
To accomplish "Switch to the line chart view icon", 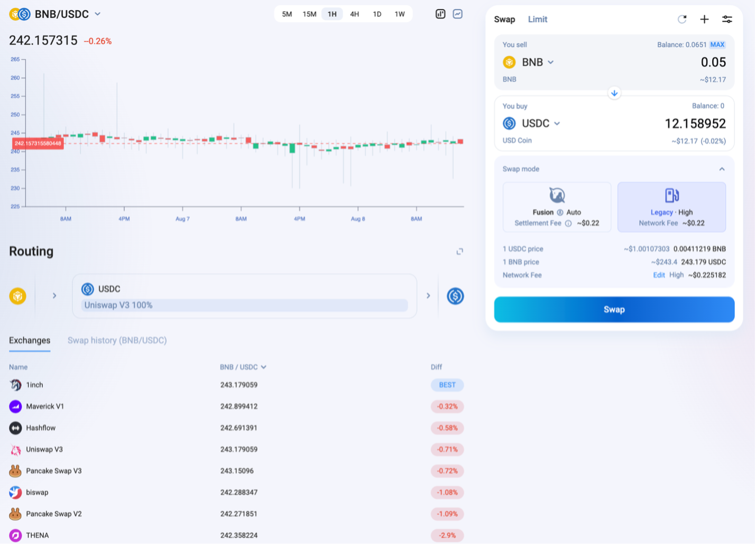I will pos(458,14).
